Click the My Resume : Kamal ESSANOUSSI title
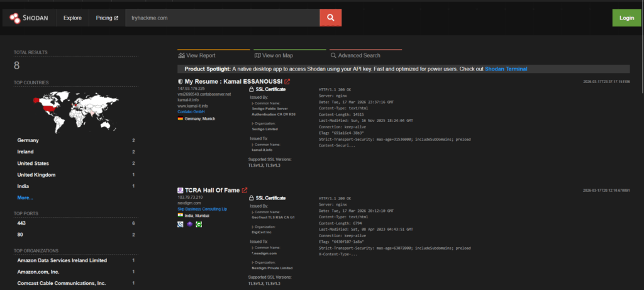 pyautogui.click(x=234, y=81)
